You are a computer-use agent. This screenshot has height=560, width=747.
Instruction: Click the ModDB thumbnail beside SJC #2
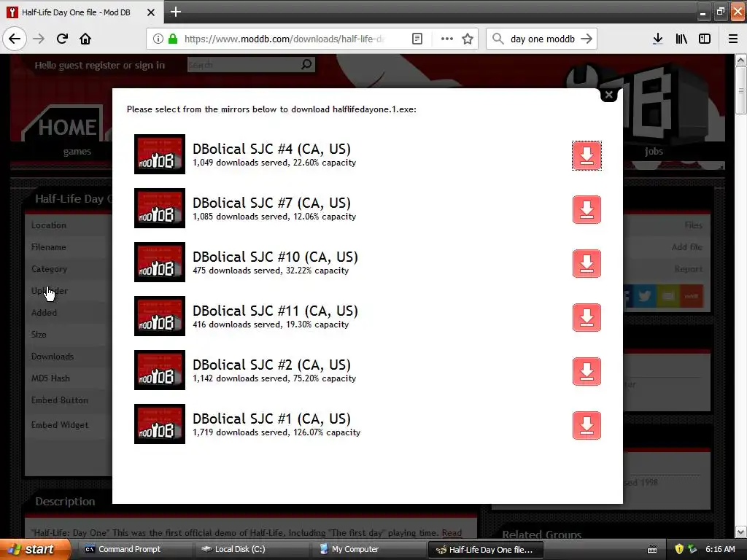point(160,370)
